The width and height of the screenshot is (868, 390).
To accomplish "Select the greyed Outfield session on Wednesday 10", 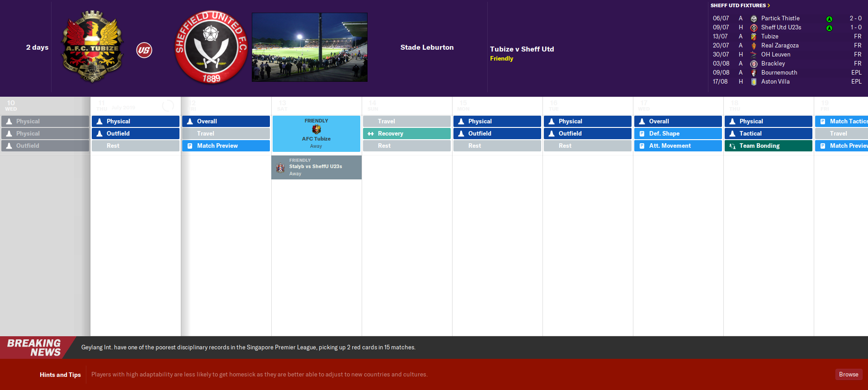I will pyautogui.click(x=45, y=146).
